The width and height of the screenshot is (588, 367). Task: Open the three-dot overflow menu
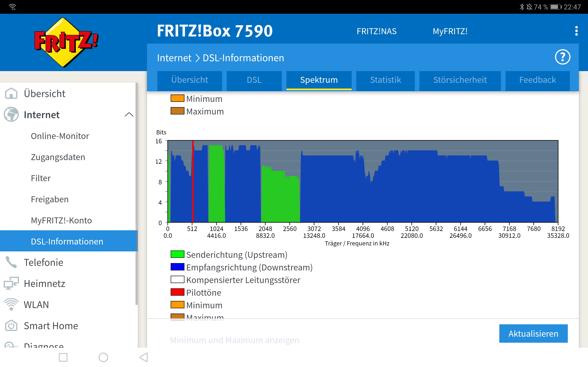tap(576, 31)
